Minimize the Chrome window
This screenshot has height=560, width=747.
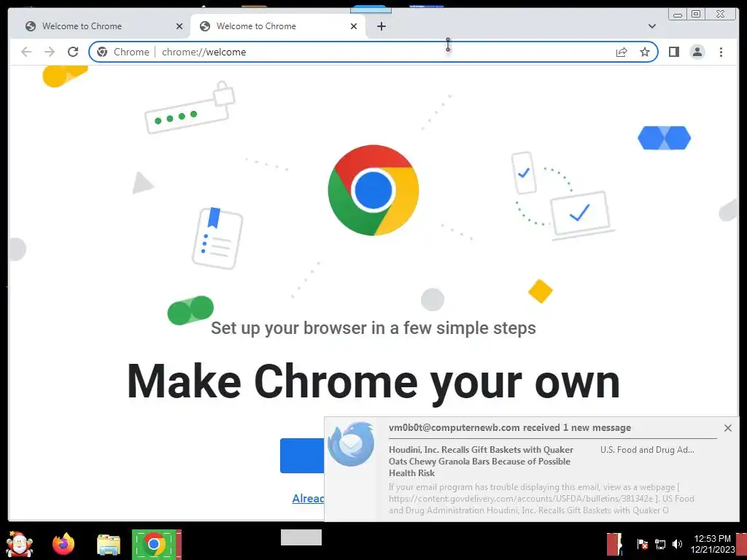click(x=678, y=14)
